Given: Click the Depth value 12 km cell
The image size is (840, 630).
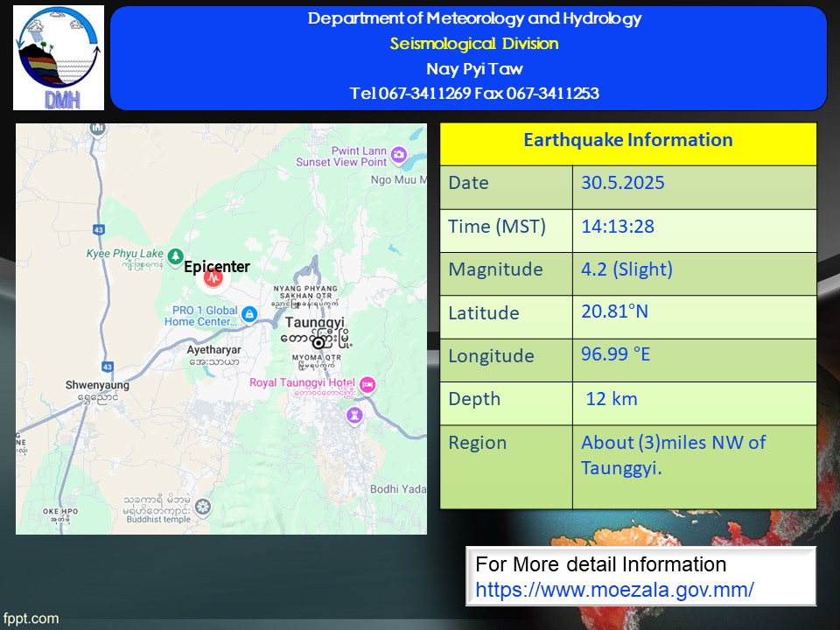Looking at the screenshot, I should click(612, 399).
